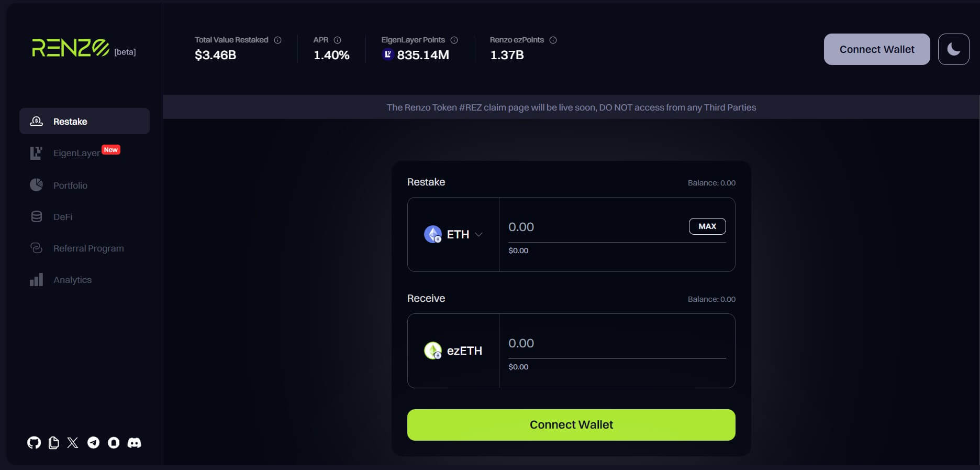Viewport: 980px width, 470px height.
Task: Go to the Restake page in sidebar
Action: (84, 121)
